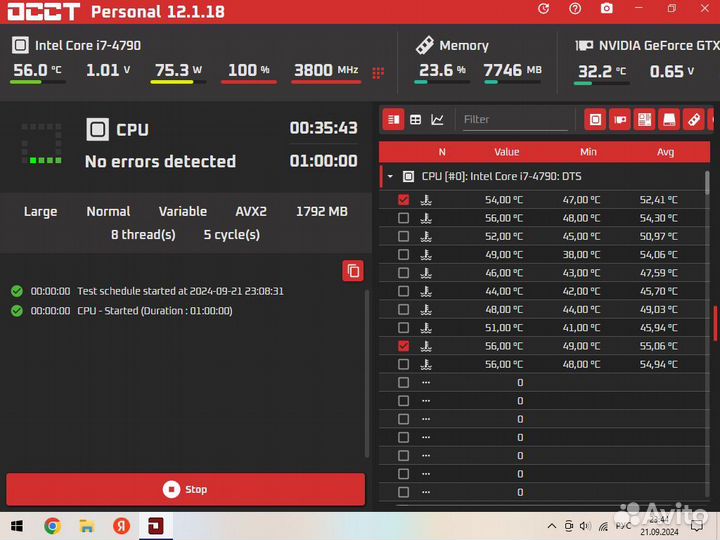The height and width of the screenshot is (540, 720).
Task: Check the 48,00 °C sensor checkbox
Action: 404,309
